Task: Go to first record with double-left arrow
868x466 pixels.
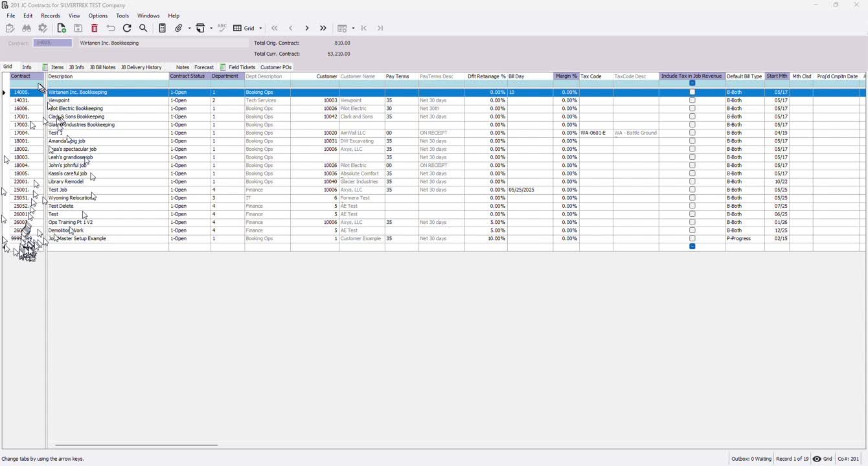Action: coord(275,28)
